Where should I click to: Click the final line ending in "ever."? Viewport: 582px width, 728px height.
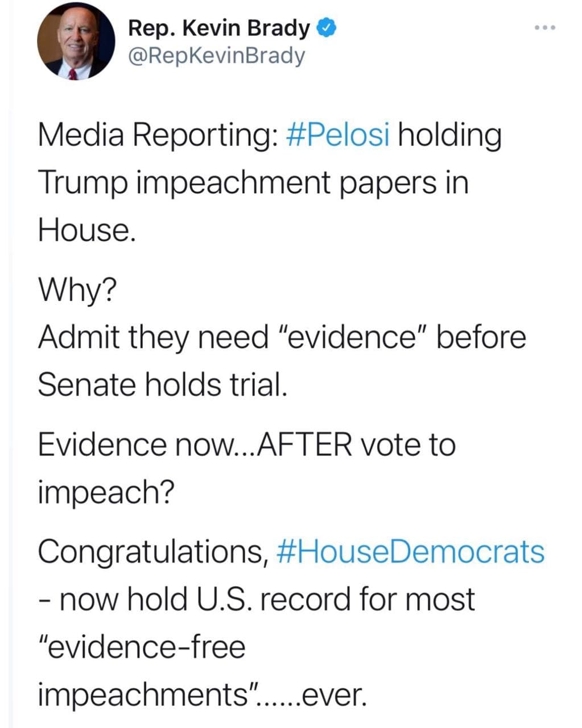pyautogui.click(x=202, y=694)
